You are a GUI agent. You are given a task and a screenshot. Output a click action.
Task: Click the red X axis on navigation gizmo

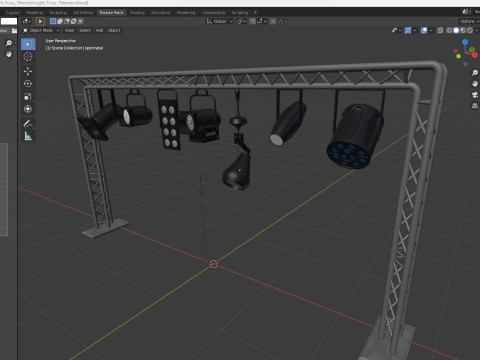(475, 55)
